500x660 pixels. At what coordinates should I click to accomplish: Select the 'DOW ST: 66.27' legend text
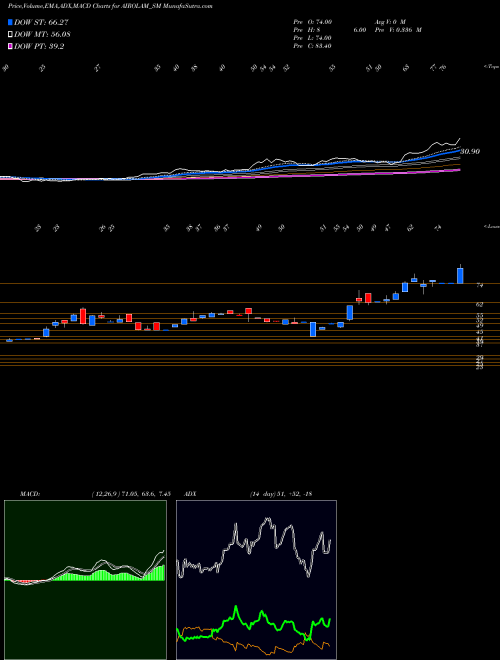point(41,22)
